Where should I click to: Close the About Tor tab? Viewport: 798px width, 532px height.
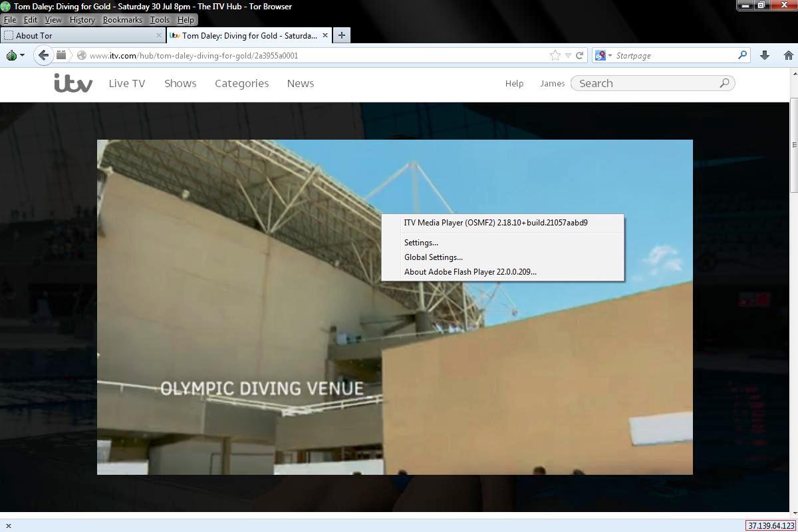[x=159, y=35]
